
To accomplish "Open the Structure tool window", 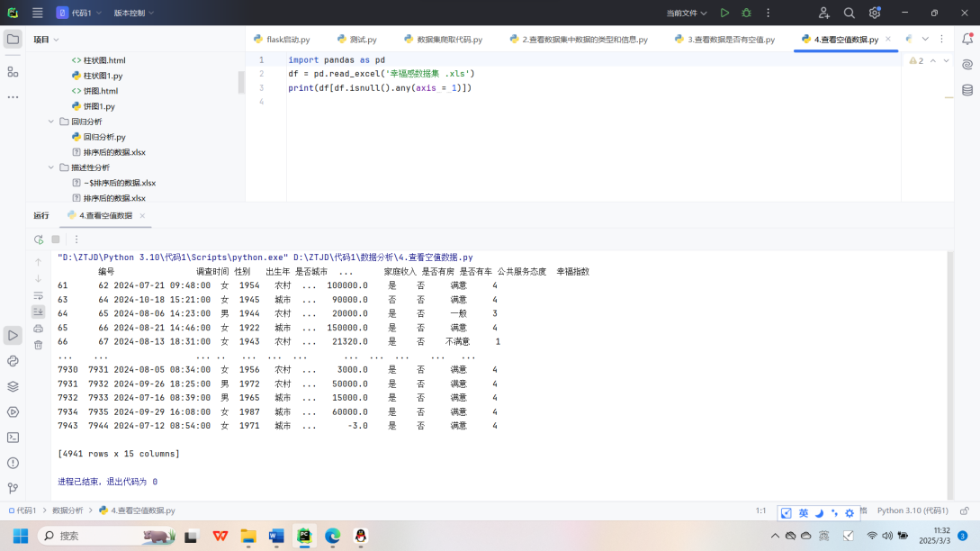I will [13, 72].
